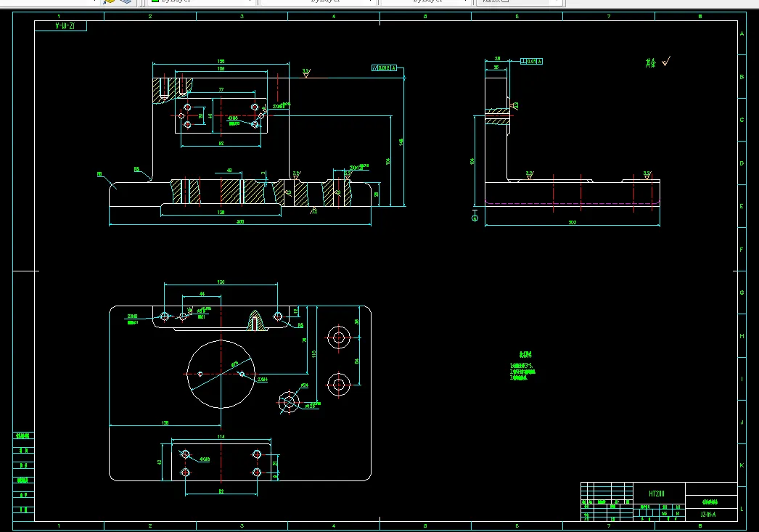Pick the 108 dimension text
Screen dimensions: 759x532
pos(221,69)
